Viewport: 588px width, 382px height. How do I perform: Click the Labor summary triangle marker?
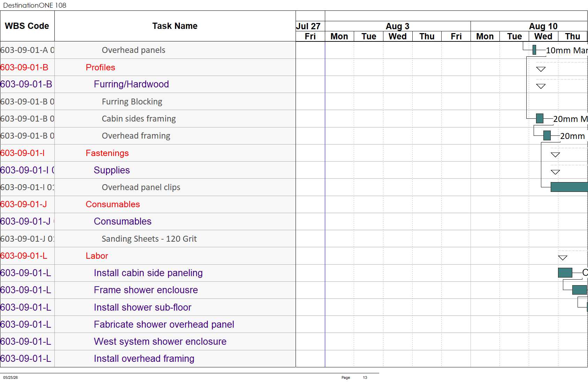click(x=563, y=258)
